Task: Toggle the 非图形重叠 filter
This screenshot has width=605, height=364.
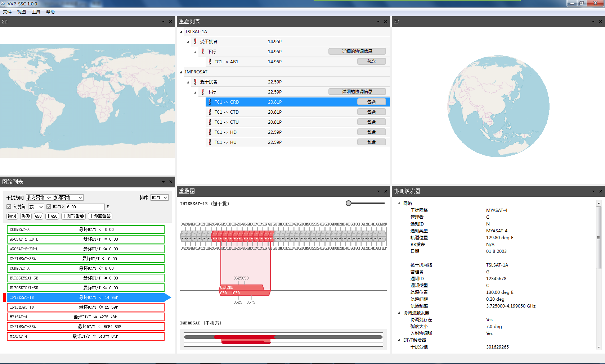Action: click(x=73, y=216)
